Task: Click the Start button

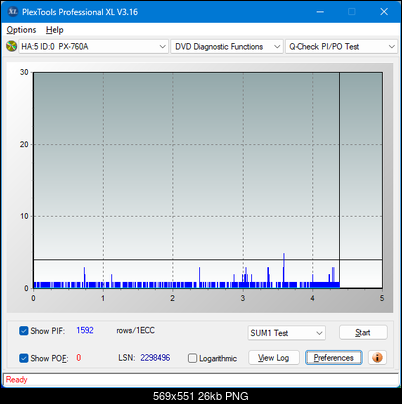Action: [x=363, y=333]
